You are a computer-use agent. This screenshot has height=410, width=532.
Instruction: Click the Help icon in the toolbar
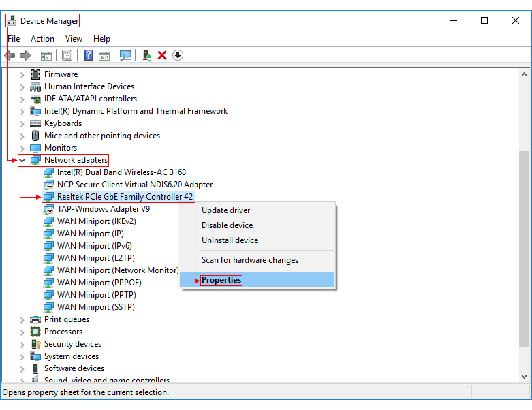88,55
